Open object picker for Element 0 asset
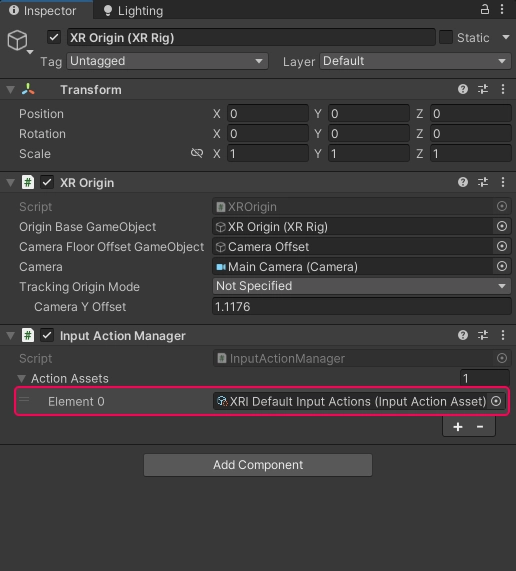This screenshot has width=516, height=571. pyautogui.click(x=496, y=401)
